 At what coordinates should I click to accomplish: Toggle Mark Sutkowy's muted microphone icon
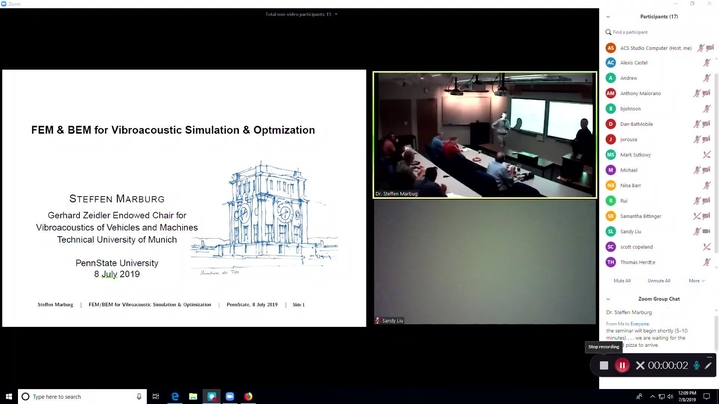point(706,155)
